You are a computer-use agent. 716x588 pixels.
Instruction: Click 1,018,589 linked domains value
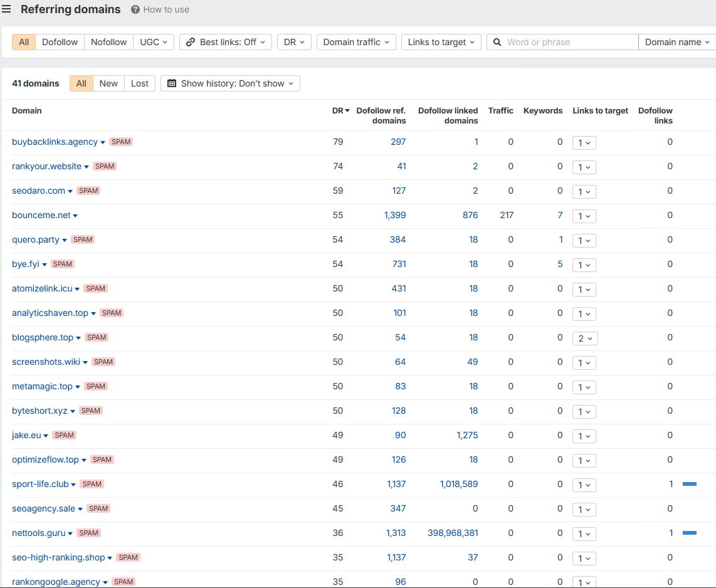pyautogui.click(x=459, y=484)
